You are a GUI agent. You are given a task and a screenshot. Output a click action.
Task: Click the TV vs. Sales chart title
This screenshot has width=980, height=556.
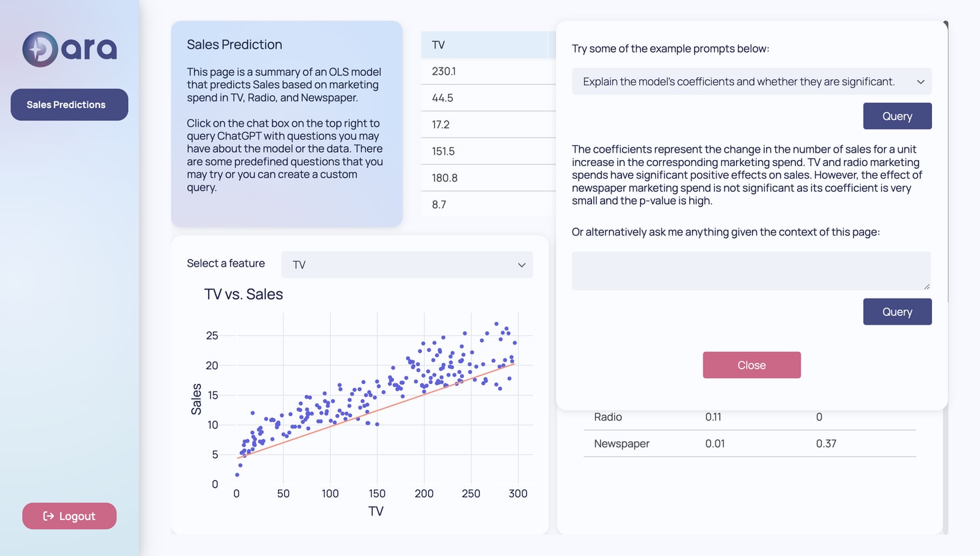[243, 294]
